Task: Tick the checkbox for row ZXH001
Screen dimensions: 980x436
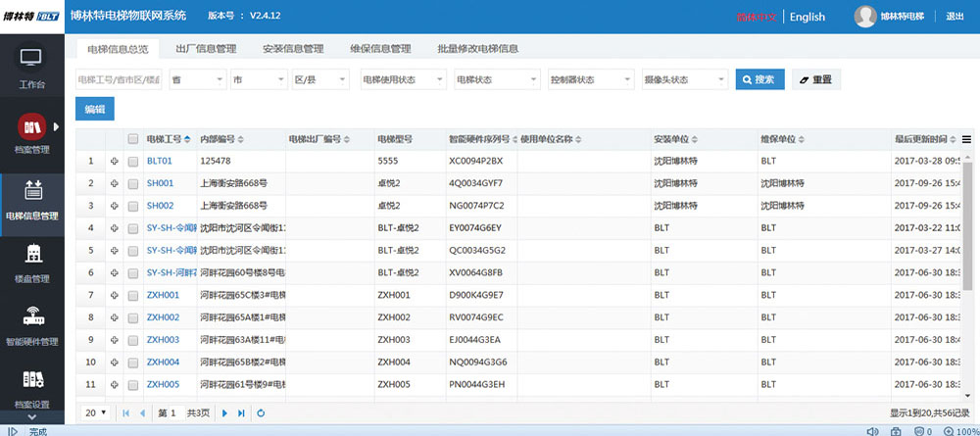Action: (x=133, y=295)
